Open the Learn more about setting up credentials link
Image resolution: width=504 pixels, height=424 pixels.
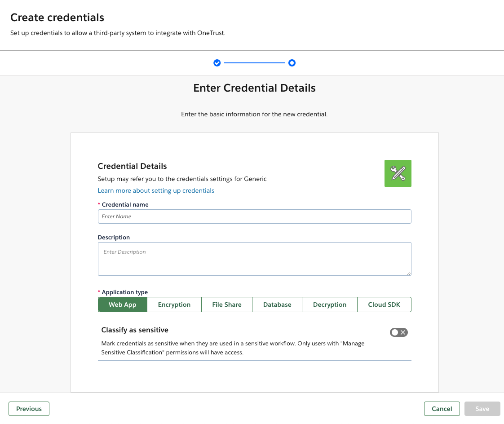[x=156, y=190]
